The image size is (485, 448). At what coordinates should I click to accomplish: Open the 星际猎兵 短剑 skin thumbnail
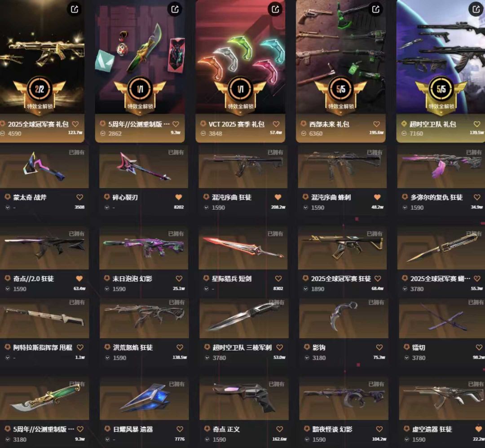pyautogui.click(x=243, y=248)
